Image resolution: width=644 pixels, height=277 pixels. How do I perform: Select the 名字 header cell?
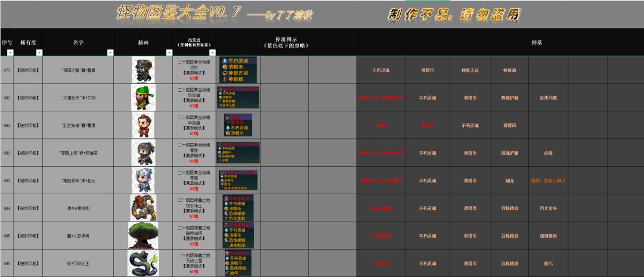78,42
